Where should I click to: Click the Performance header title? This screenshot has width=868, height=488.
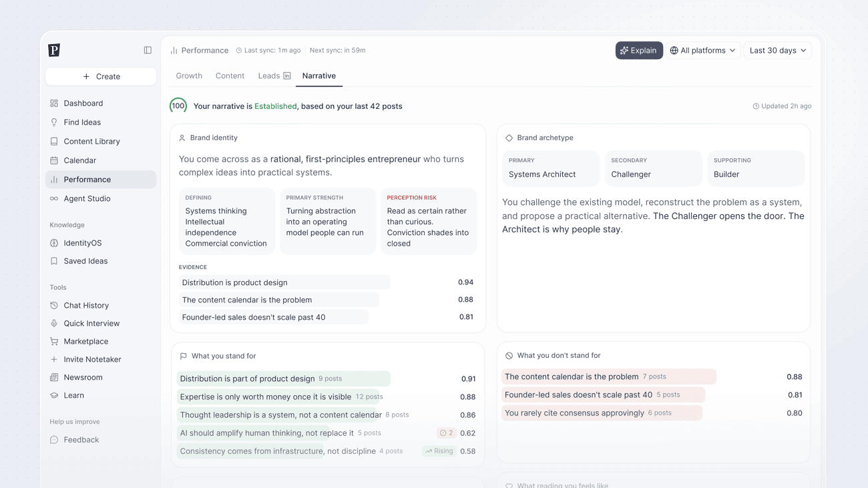(x=204, y=51)
